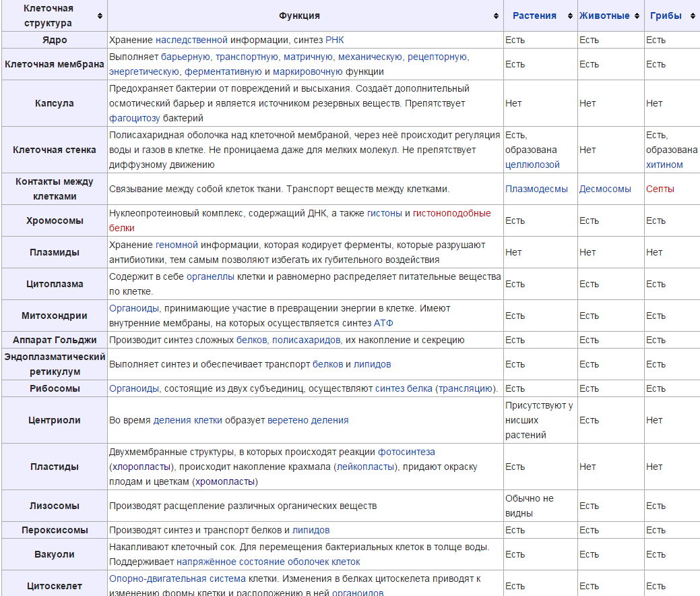Select the Плазмиды row header

point(55,252)
